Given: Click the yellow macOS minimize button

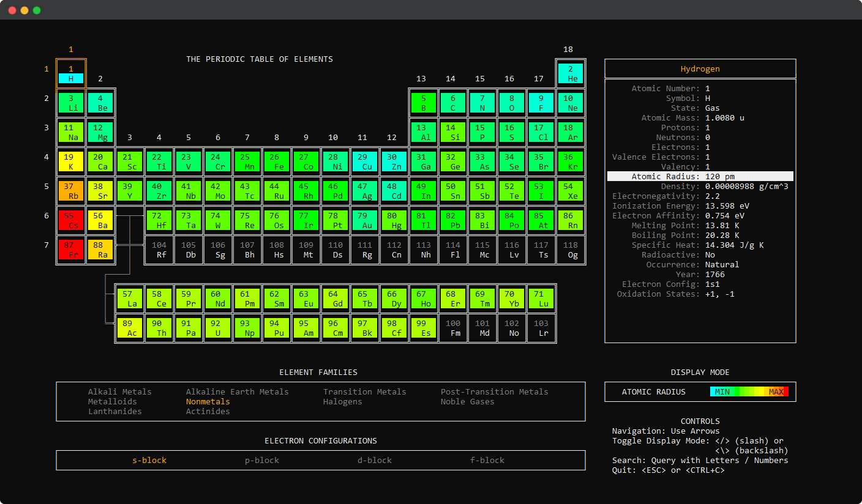Looking at the screenshot, I should click(x=24, y=10).
